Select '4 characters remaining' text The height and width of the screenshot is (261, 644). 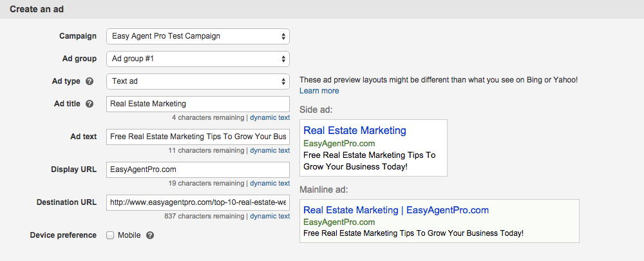coord(208,117)
